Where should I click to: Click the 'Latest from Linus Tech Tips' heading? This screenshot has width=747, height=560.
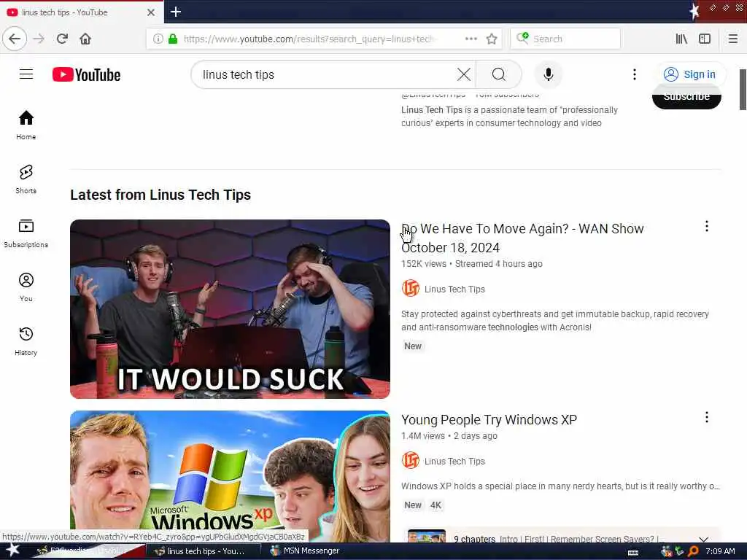coord(160,195)
